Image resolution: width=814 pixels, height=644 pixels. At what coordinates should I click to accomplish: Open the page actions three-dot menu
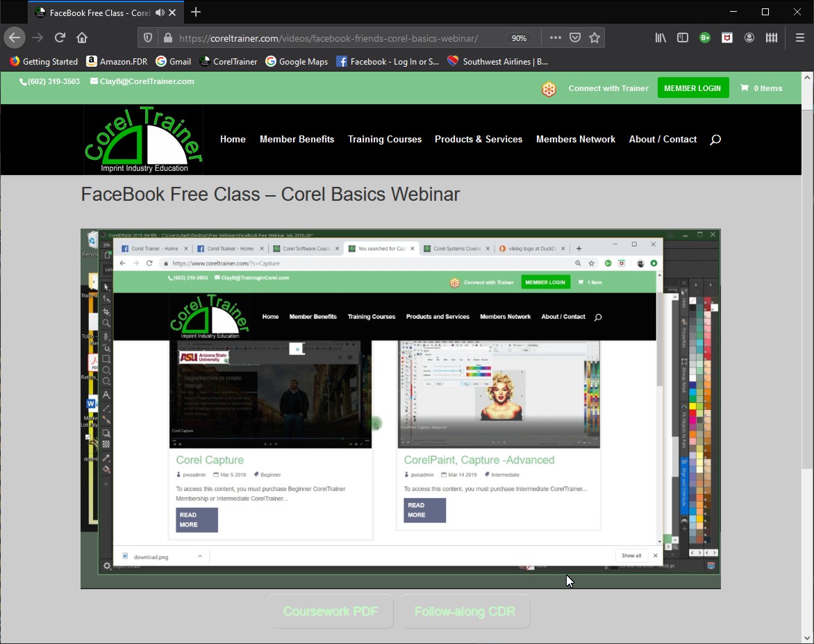tap(556, 38)
